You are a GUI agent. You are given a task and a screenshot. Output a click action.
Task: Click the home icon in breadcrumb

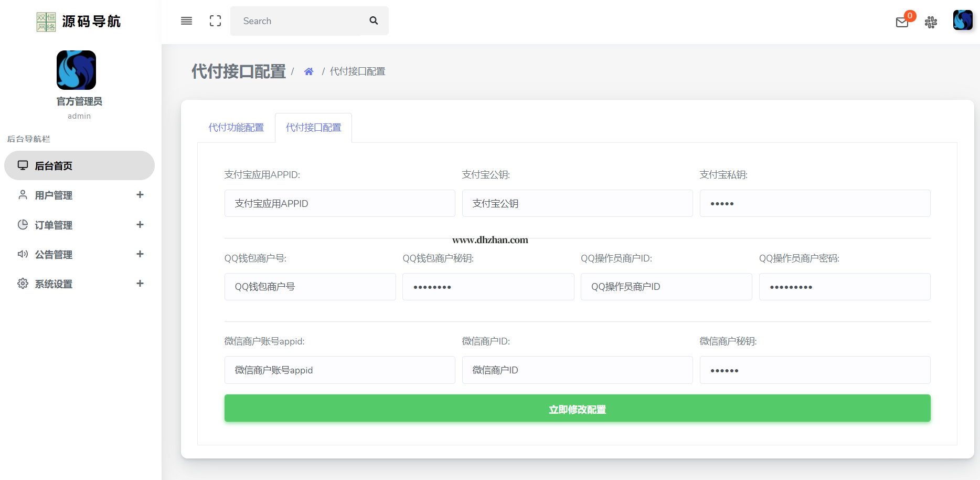point(308,71)
